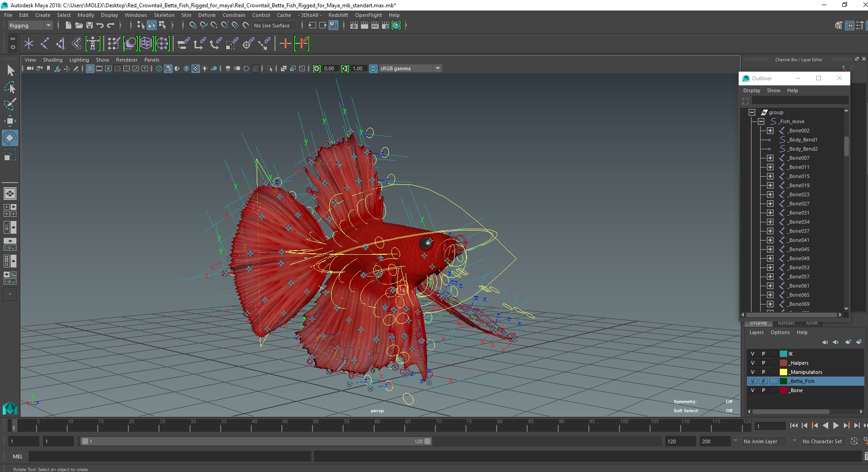Toggle visibility V of _Betta_Fish layer
Image resolution: width=868 pixels, height=472 pixels.
point(752,381)
